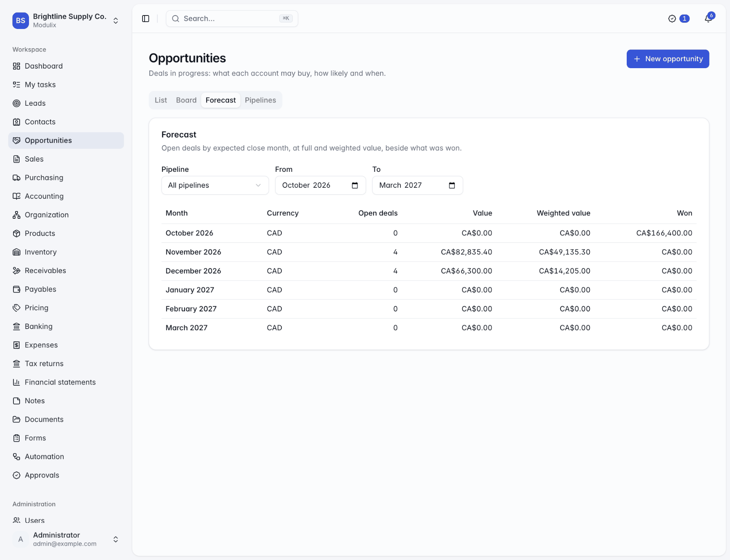Click the Leads target icon
The width and height of the screenshot is (730, 560).
click(x=16, y=103)
